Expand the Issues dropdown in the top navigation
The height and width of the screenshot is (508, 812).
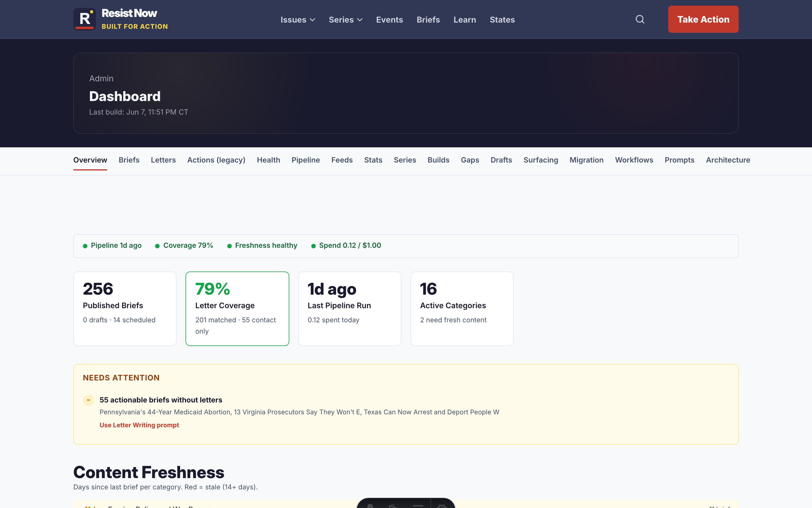point(298,19)
